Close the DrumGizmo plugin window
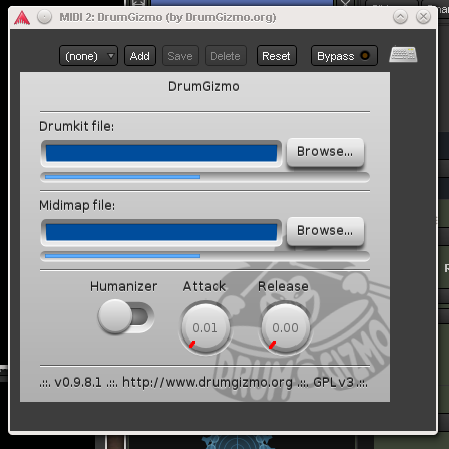This screenshot has width=449, height=449. [x=424, y=17]
